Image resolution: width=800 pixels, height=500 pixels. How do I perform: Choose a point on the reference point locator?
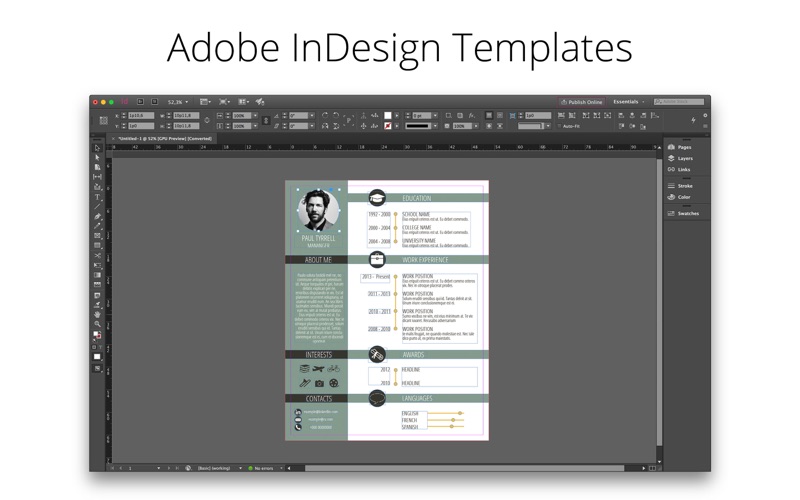104,121
